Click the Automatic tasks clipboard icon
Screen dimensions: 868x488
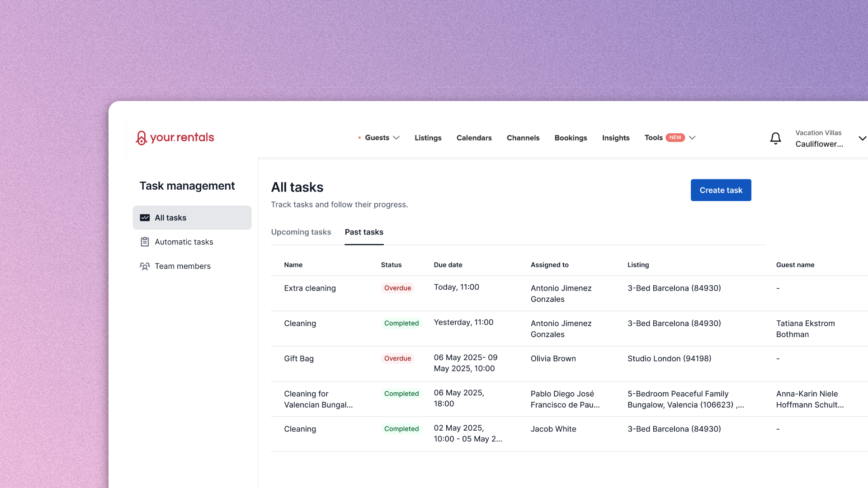145,242
